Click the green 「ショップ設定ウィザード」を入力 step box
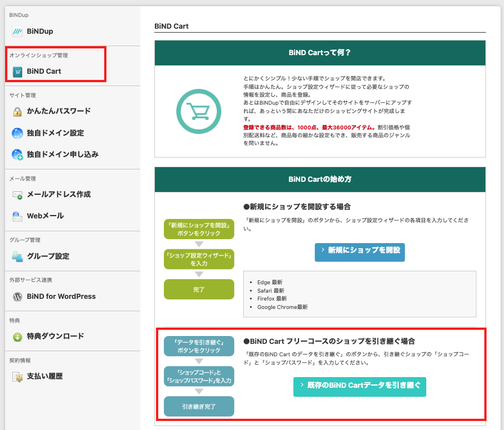The width and height of the screenshot is (504, 430). point(199,259)
